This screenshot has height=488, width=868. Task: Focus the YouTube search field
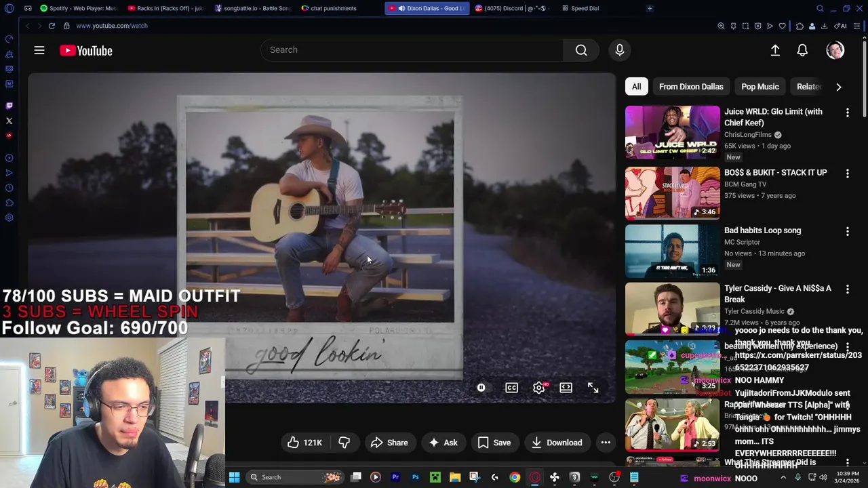tap(412, 50)
